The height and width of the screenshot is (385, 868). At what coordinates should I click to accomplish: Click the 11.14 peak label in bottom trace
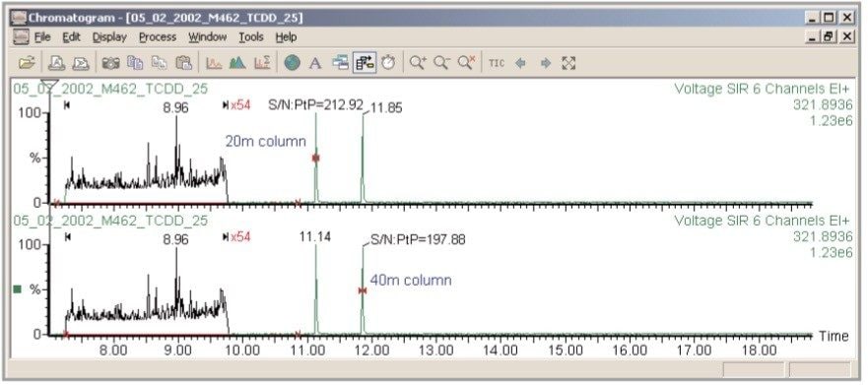[315, 236]
